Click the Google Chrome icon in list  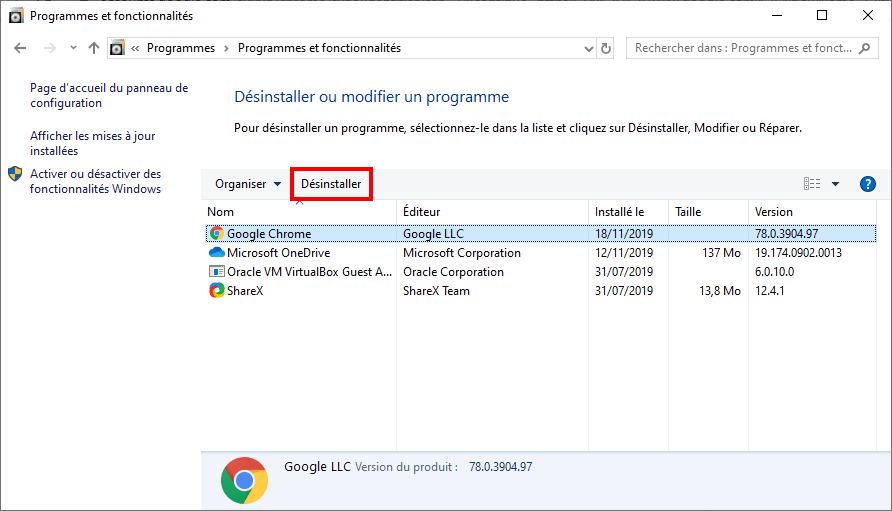217,233
